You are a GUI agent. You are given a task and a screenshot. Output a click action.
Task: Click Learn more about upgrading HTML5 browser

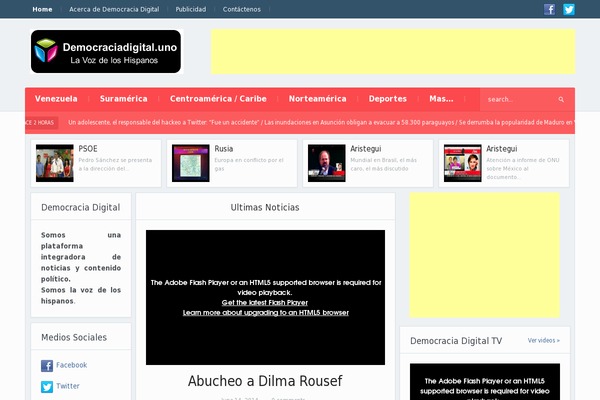point(266,312)
